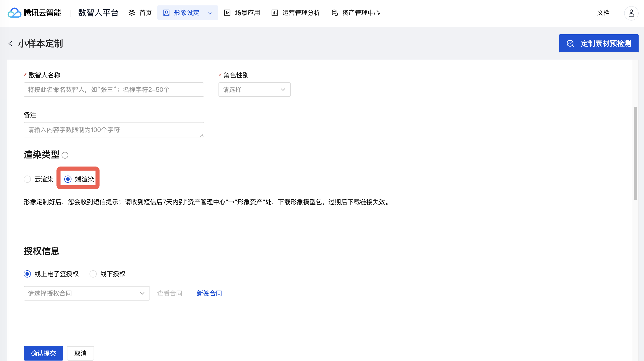Click the user profile avatar icon

point(631,13)
